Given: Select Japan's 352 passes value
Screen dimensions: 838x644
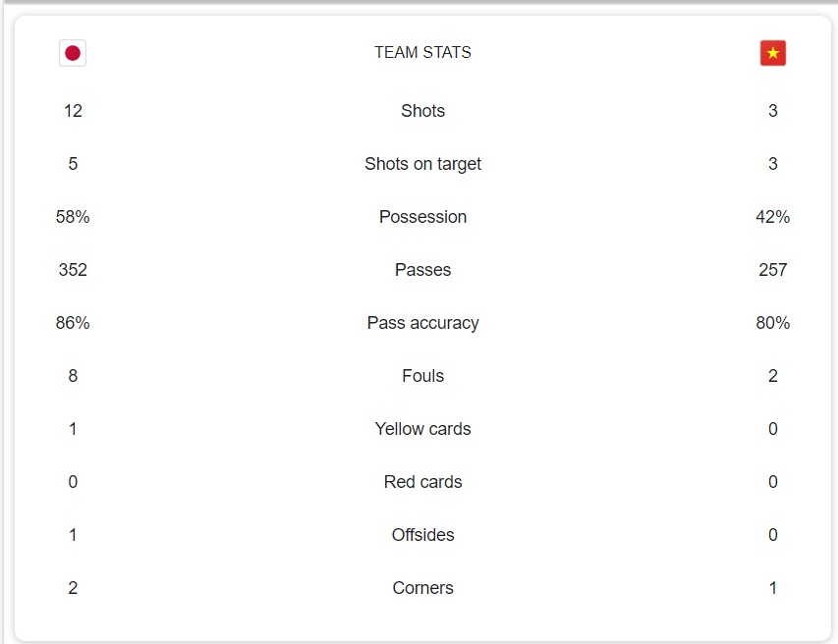Looking at the screenshot, I should coord(73,270).
